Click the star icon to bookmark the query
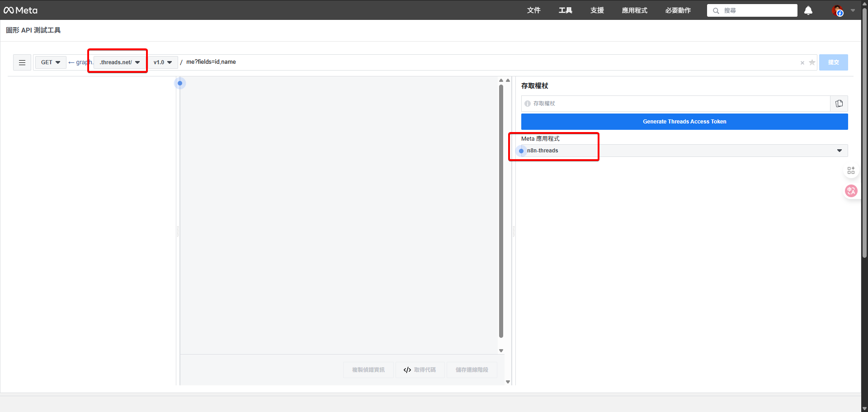 pyautogui.click(x=812, y=63)
